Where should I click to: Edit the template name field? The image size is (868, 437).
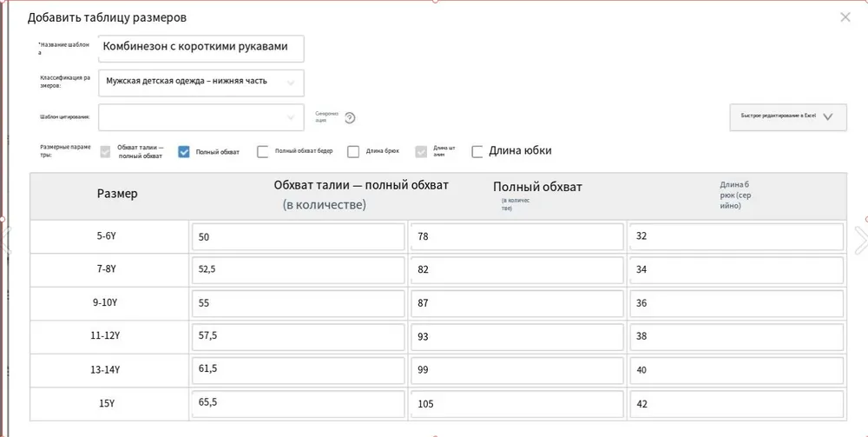click(x=201, y=49)
